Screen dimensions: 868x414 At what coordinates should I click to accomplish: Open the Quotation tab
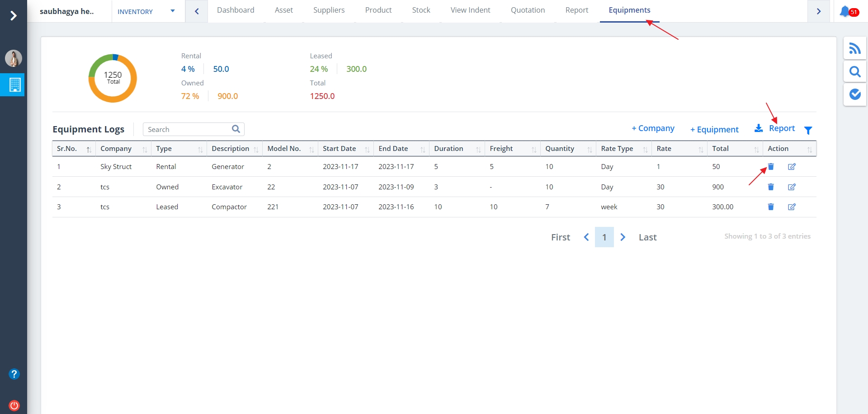pos(528,10)
